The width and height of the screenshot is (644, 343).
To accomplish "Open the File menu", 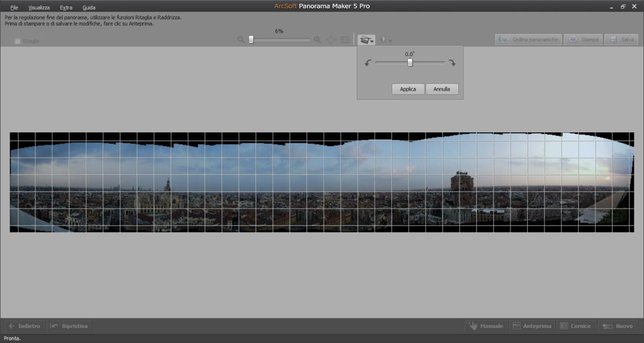I will [x=14, y=8].
